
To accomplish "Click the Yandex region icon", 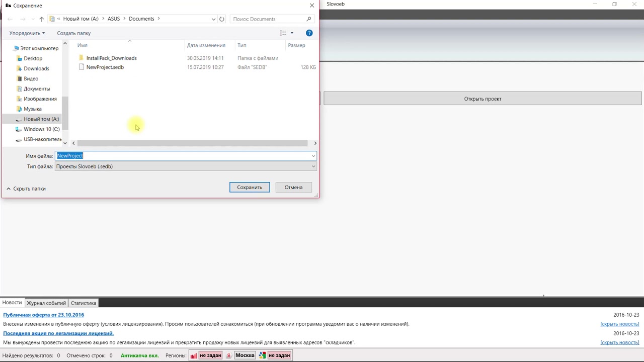I will tap(228, 355).
